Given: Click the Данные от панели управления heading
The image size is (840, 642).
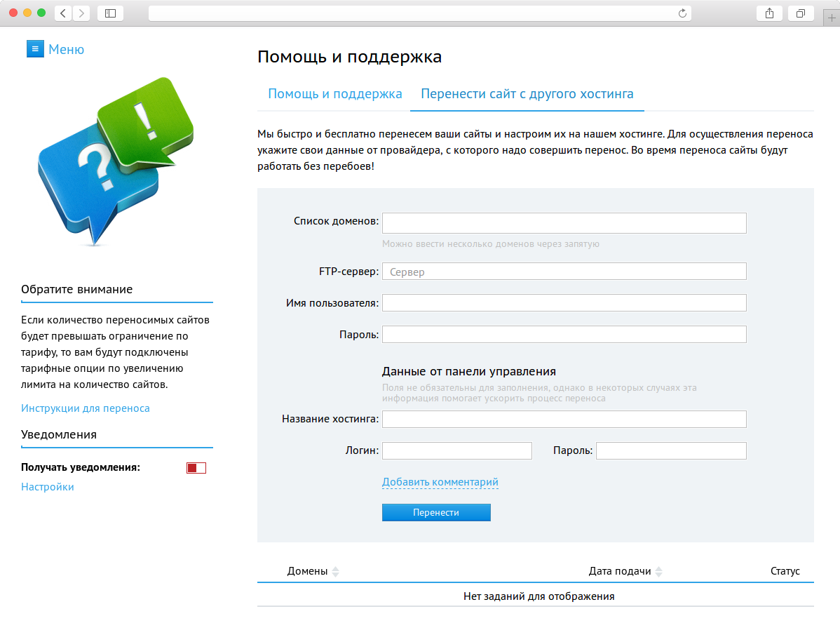Looking at the screenshot, I should point(469,371).
